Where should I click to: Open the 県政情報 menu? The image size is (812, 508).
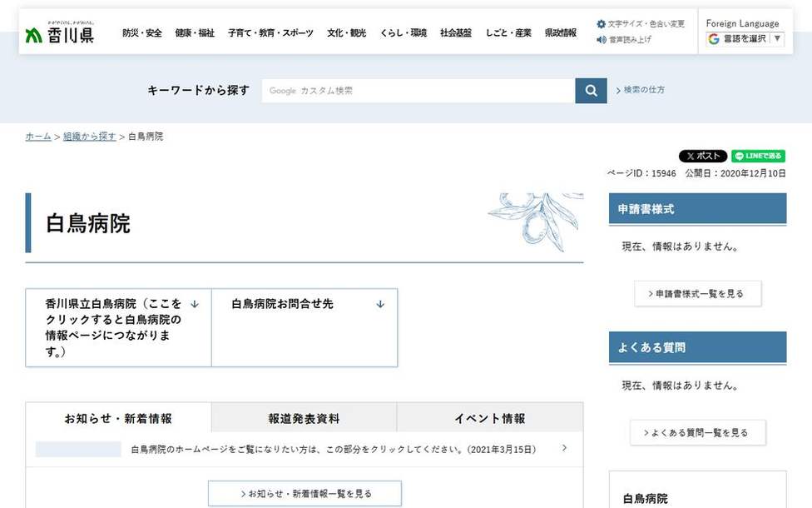(x=560, y=32)
